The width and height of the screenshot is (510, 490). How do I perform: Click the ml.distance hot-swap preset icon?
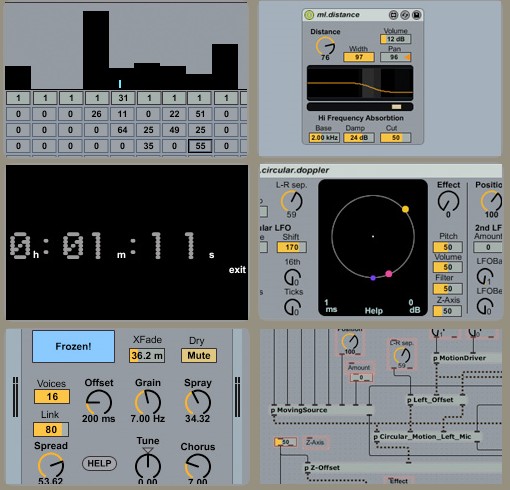(405, 15)
